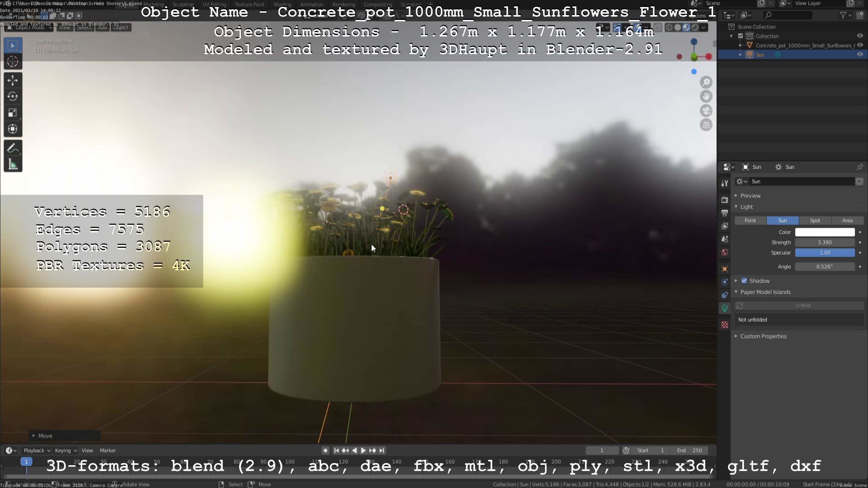This screenshot has width=868, height=488.
Task: Open the timeline Marker menu
Action: (108, 450)
